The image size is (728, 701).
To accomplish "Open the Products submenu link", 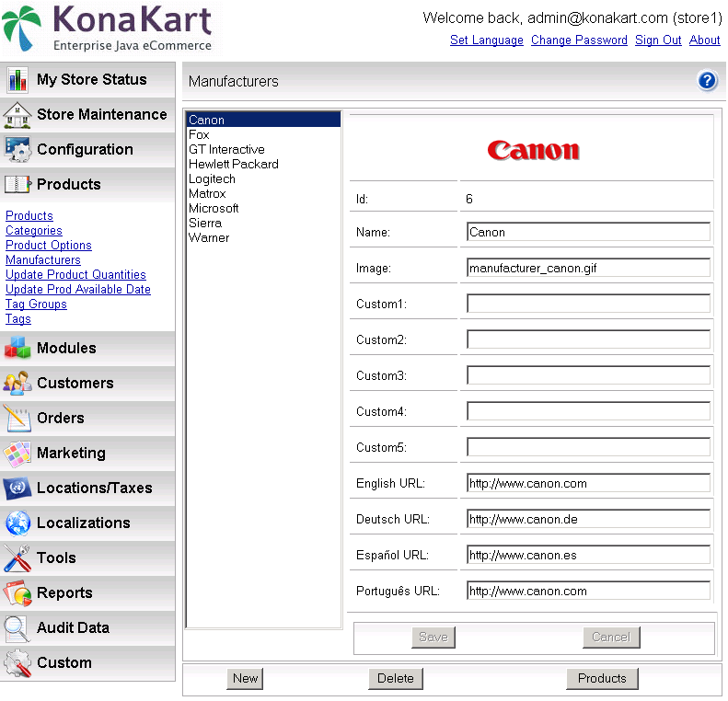I will coord(29,216).
